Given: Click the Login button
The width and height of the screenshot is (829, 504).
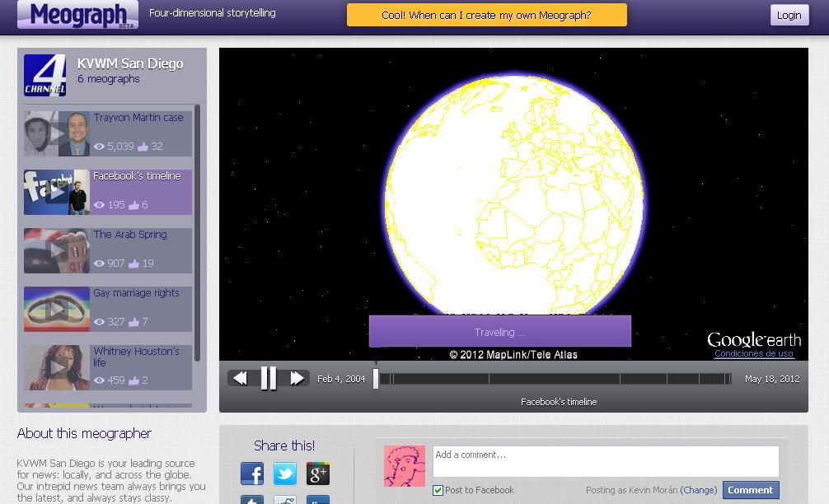Looking at the screenshot, I should pyautogui.click(x=789, y=15).
